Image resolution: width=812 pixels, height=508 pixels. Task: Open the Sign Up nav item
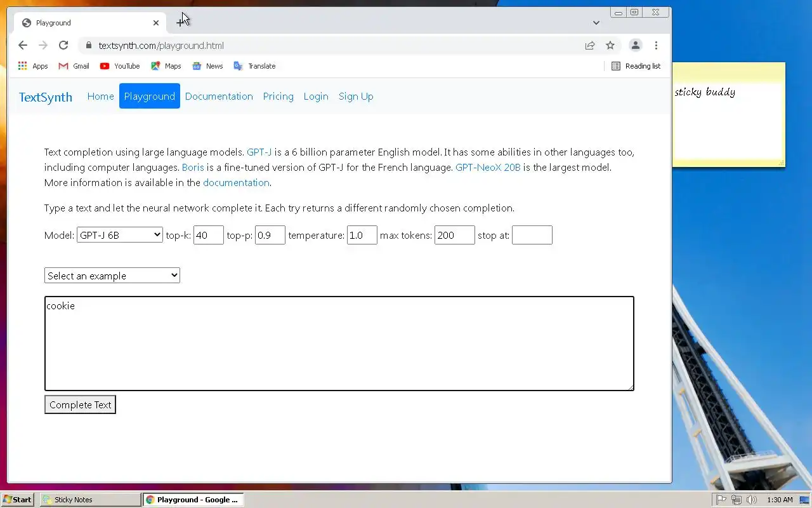pyautogui.click(x=356, y=97)
